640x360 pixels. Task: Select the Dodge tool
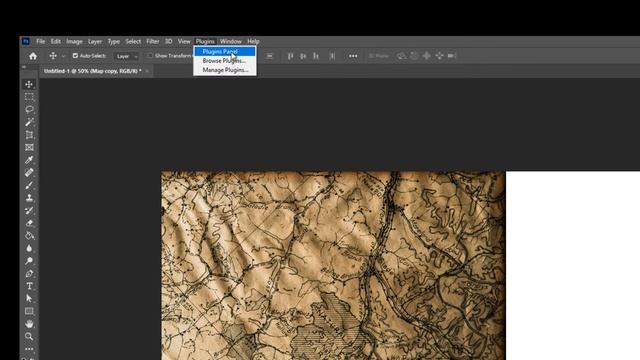(x=29, y=261)
